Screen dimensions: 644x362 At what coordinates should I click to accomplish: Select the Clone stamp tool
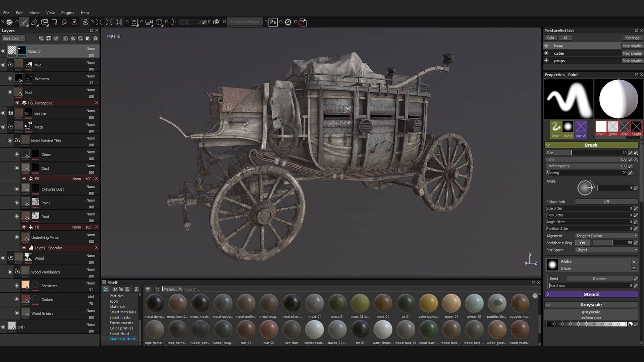(x=74, y=22)
